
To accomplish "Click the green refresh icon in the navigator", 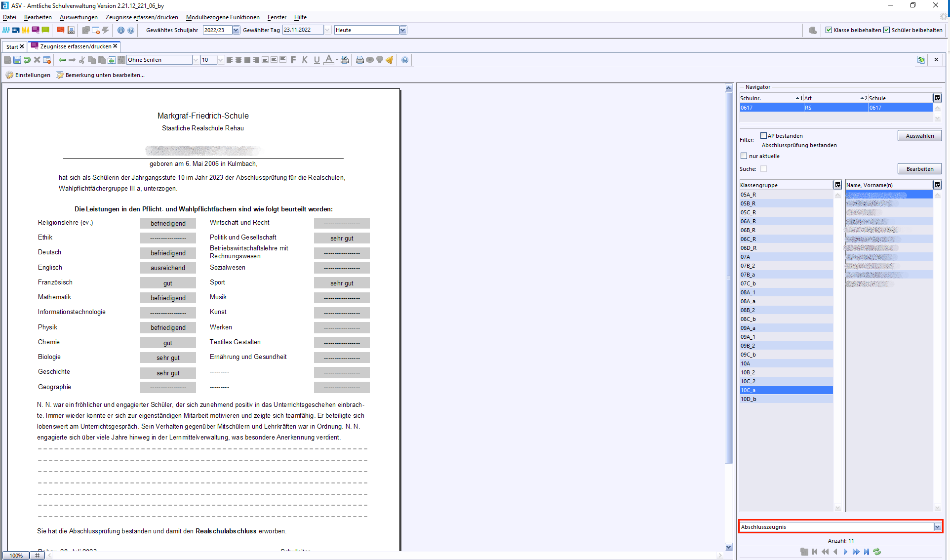I will coord(877,552).
